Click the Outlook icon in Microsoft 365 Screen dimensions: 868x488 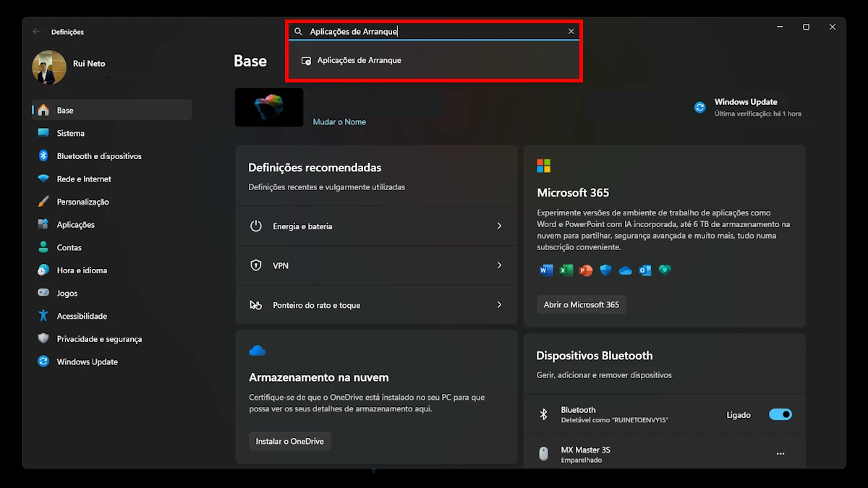pyautogui.click(x=645, y=270)
